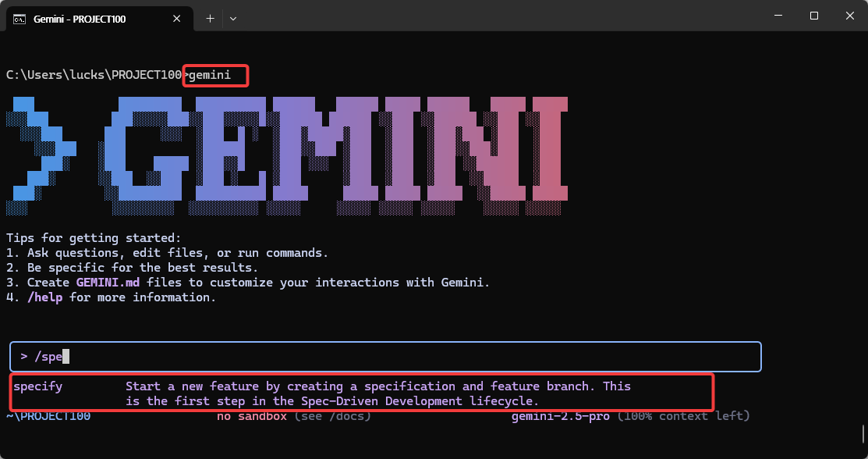Click the '~\PROJECT100' footer path
The height and width of the screenshot is (459, 868).
(48, 416)
